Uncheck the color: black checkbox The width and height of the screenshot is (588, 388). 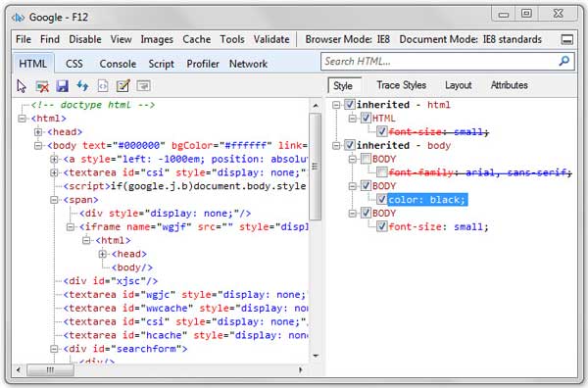tap(382, 200)
